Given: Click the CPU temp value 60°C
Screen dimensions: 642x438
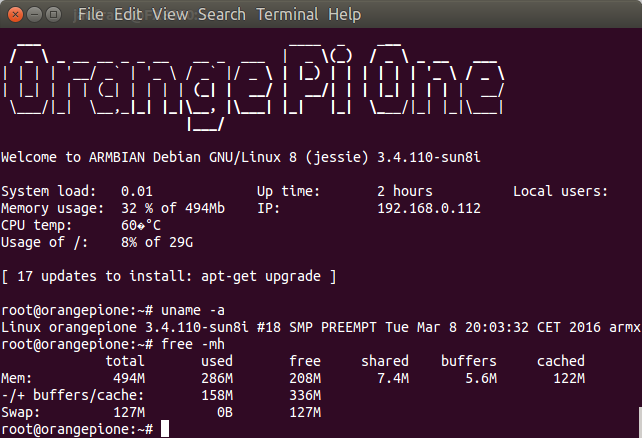Looking at the screenshot, I should click(x=141, y=225).
